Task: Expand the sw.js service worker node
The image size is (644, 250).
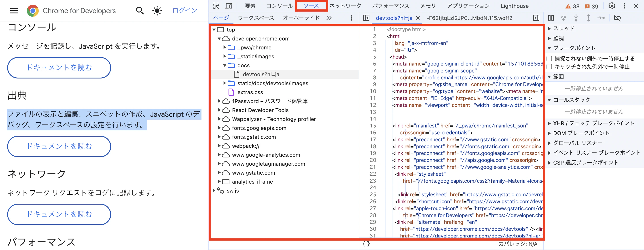Action: (x=214, y=191)
